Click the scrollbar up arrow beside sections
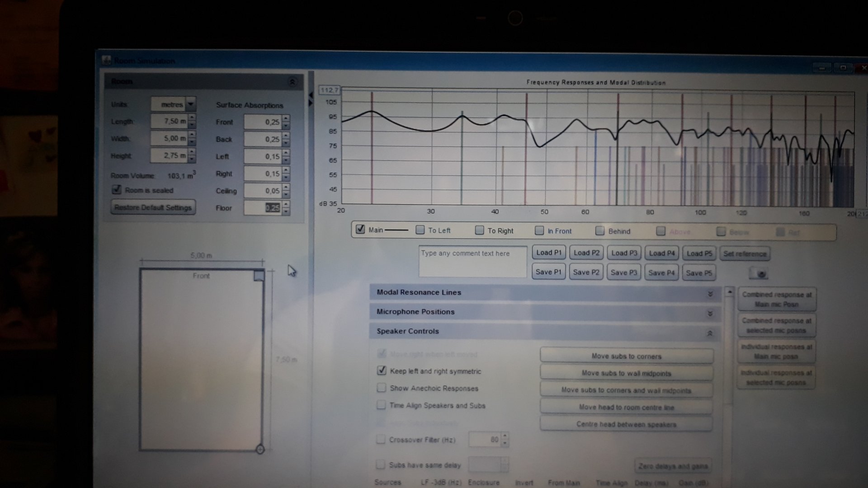 [x=729, y=292]
